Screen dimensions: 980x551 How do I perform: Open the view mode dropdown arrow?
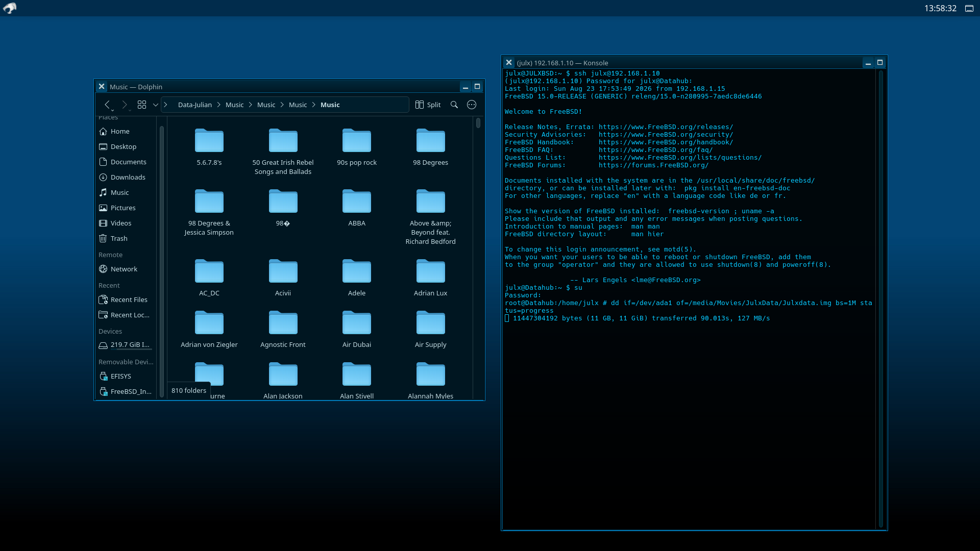(x=155, y=105)
